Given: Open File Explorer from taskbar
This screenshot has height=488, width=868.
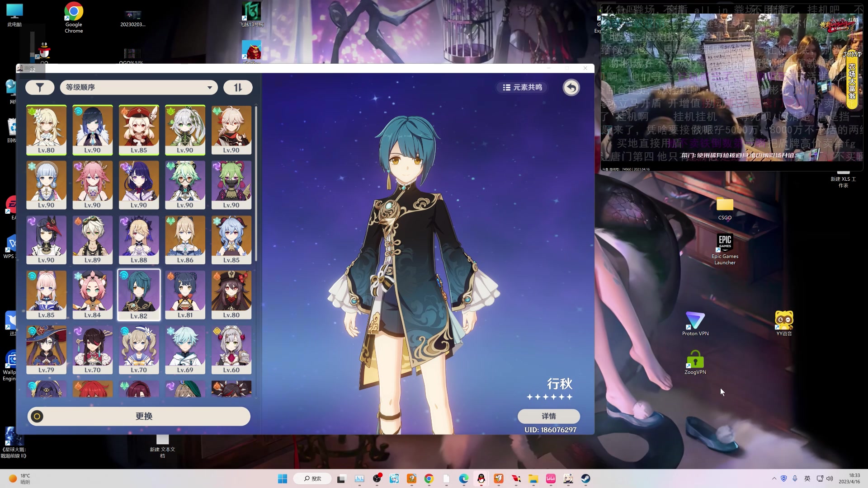Looking at the screenshot, I should click(533, 479).
